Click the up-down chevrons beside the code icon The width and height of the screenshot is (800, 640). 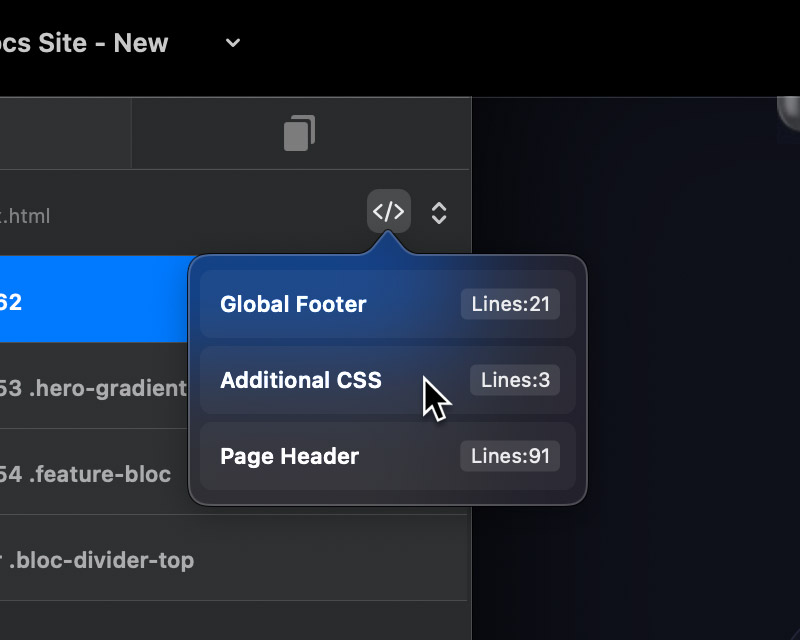coord(438,213)
